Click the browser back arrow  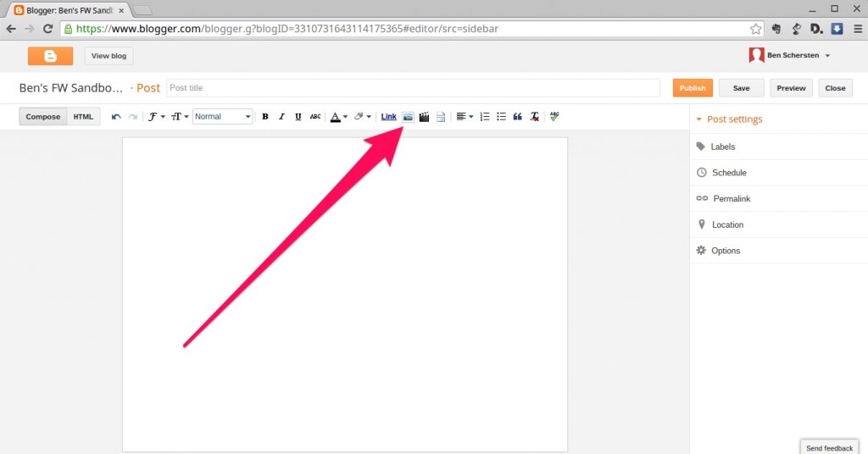click(x=11, y=29)
